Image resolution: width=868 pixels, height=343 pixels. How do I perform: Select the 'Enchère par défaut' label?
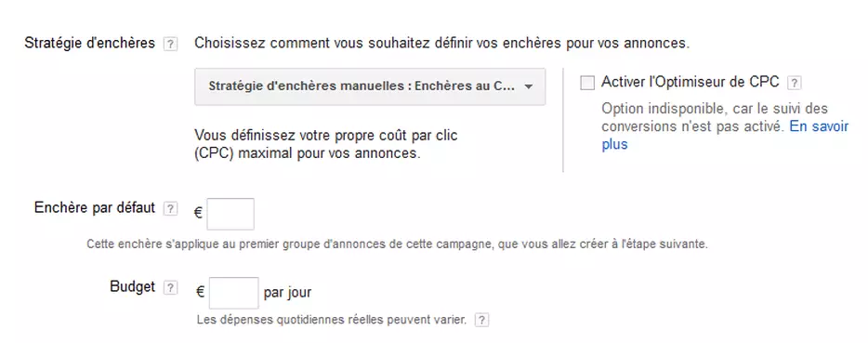click(95, 208)
